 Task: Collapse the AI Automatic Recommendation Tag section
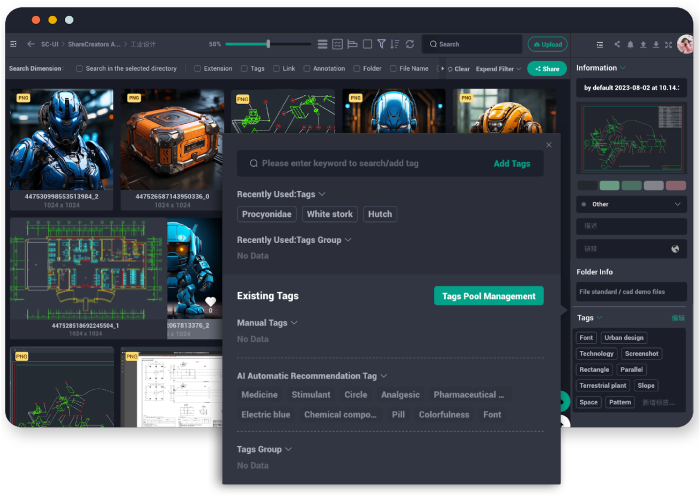pyautogui.click(x=384, y=376)
